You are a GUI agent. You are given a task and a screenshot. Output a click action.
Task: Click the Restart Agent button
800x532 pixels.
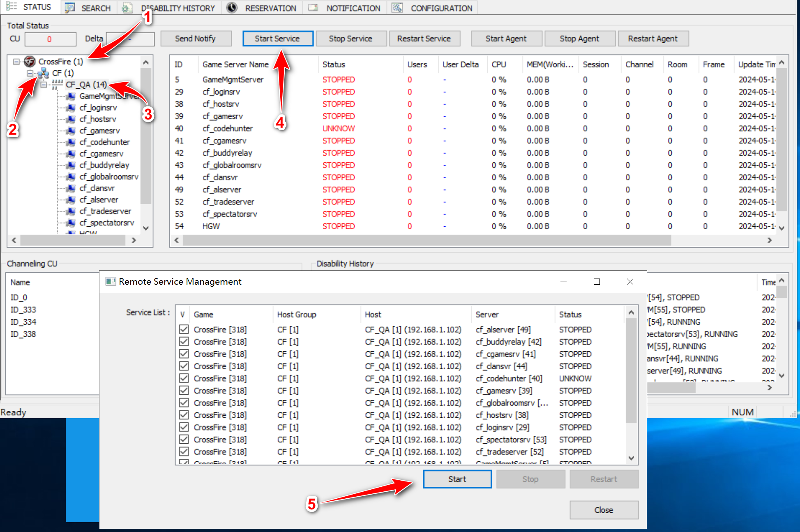coord(653,39)
